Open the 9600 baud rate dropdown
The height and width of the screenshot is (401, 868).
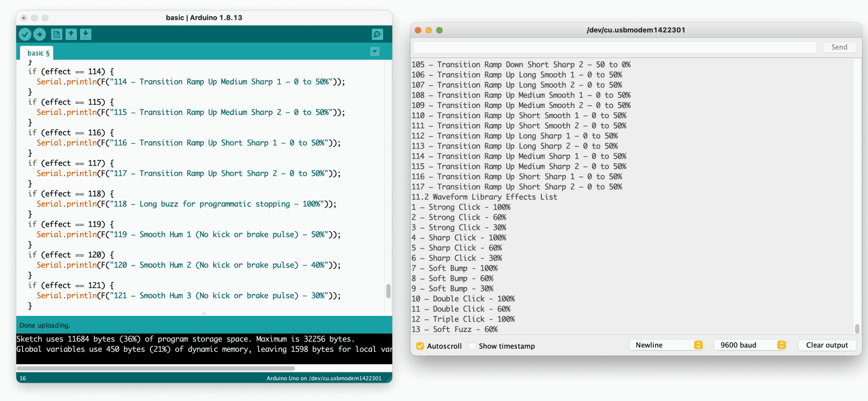(750, 345)
